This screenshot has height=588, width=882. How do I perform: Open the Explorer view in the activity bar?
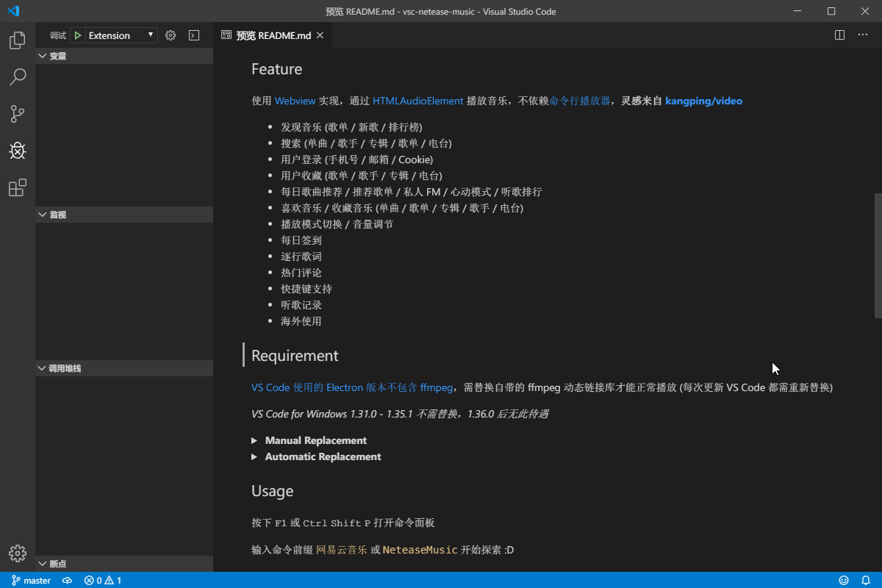[17, 40]
